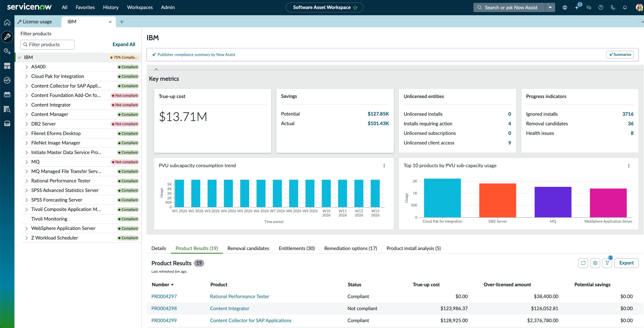Open the dashboard layout sidebar icon

point(7,66)
